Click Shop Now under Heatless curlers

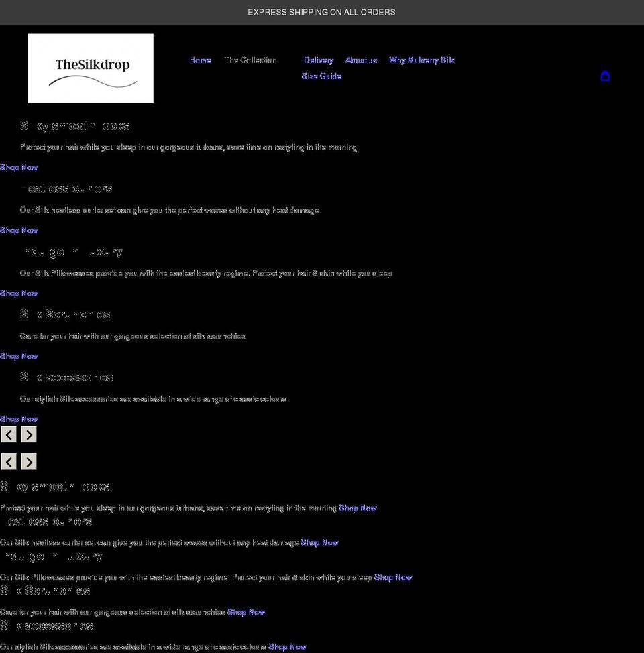18,230
